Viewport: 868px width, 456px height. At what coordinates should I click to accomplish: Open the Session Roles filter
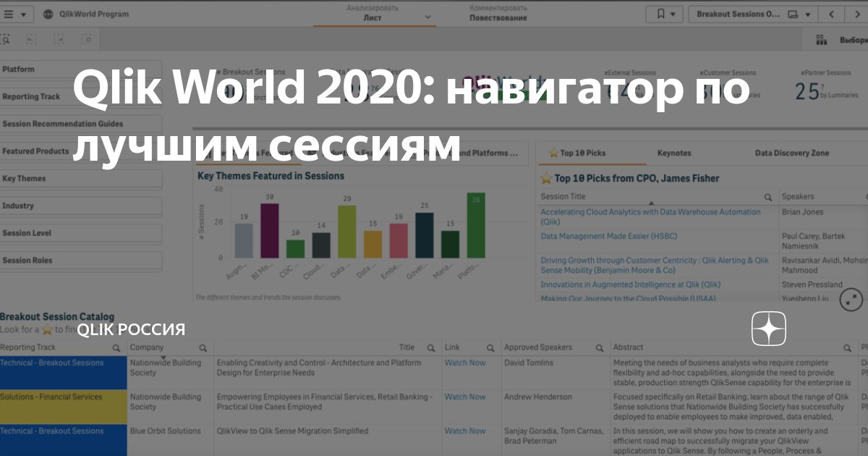[x=80, y=261]
